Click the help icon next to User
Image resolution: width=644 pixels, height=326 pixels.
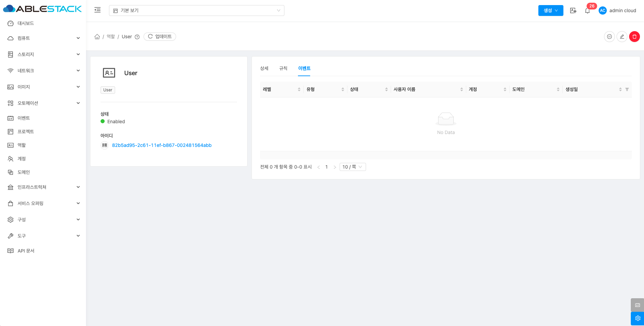click(137, 37)
